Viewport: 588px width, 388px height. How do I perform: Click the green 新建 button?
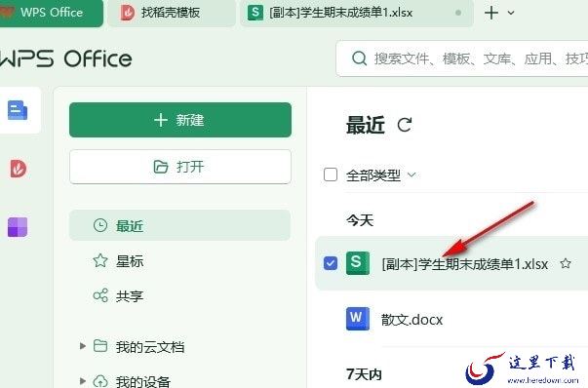[x=180, y=120]
